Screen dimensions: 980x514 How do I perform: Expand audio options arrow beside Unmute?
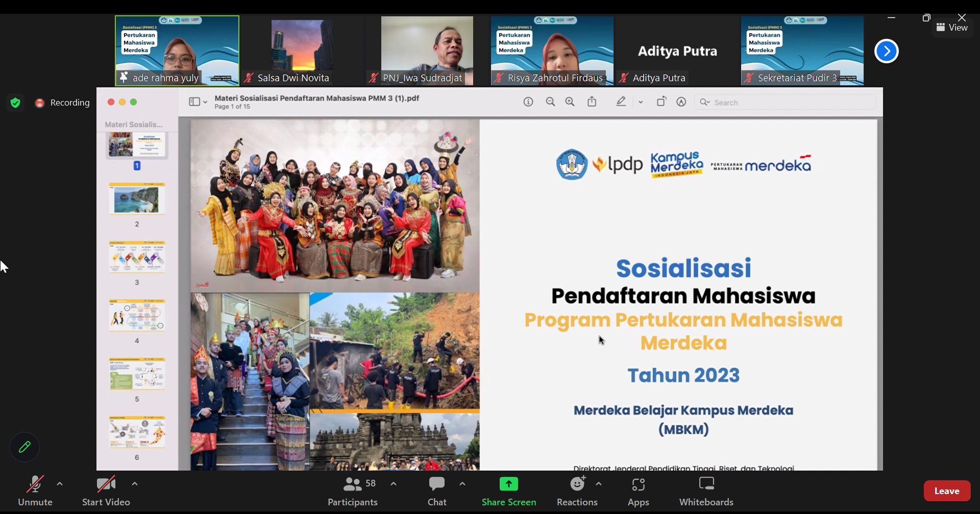coord(60,483)
